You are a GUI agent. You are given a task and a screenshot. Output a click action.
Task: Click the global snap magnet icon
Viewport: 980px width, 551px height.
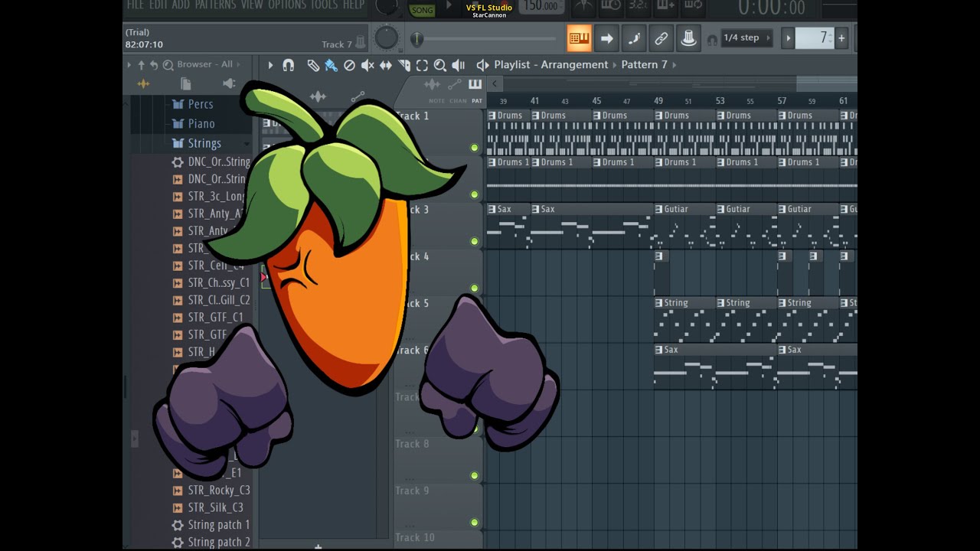pos(713,39)
